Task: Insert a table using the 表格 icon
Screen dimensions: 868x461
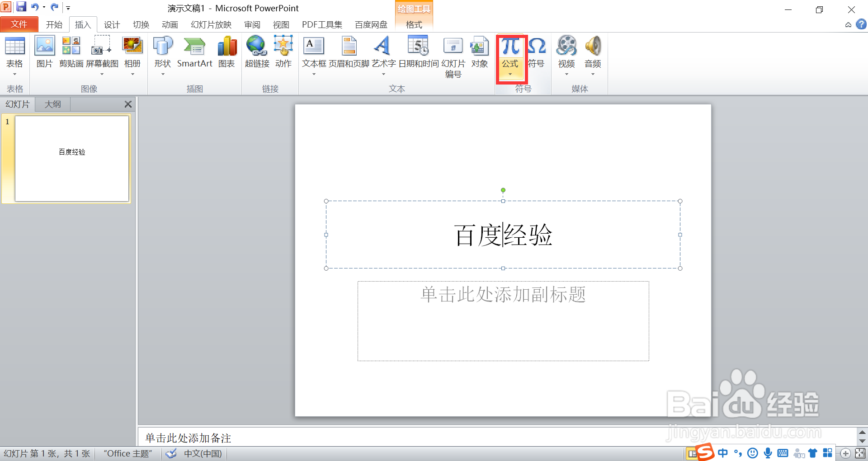Action: pyautogui.click(x=14, y=46)
